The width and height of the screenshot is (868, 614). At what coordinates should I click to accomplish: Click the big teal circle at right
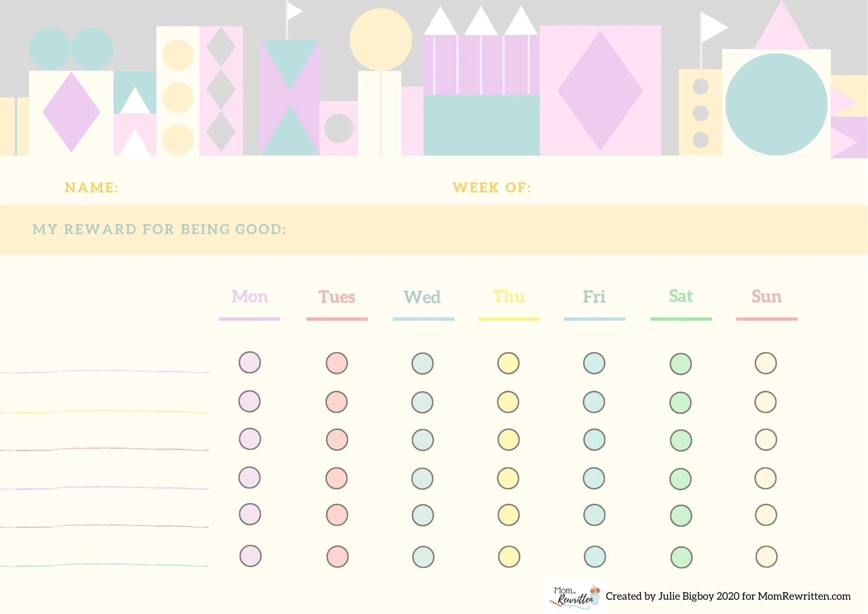[x=776, y=104]
